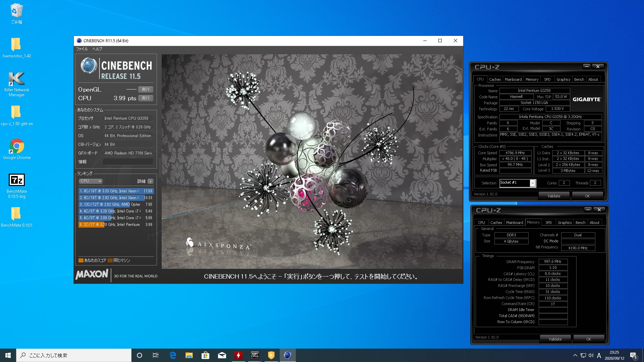The width and height of the screenshot is (644, 362).
Task: Open Graphics tab in upper CPU-Z
Action: pyautogui.click(x=563, y=79)
